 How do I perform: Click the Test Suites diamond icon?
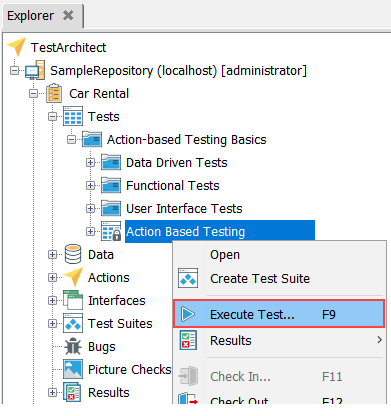coord(73,323)
